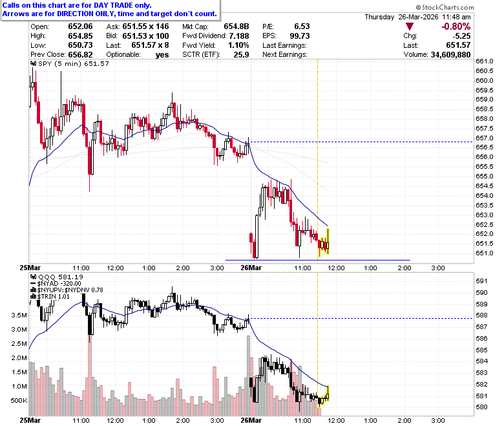Click the Last Earnings label
Viewport: 504px width, 426px height.
(x=284, y=45)
